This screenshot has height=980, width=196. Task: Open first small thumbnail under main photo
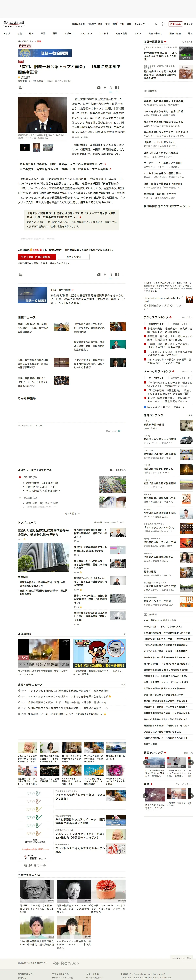[25, 147]
